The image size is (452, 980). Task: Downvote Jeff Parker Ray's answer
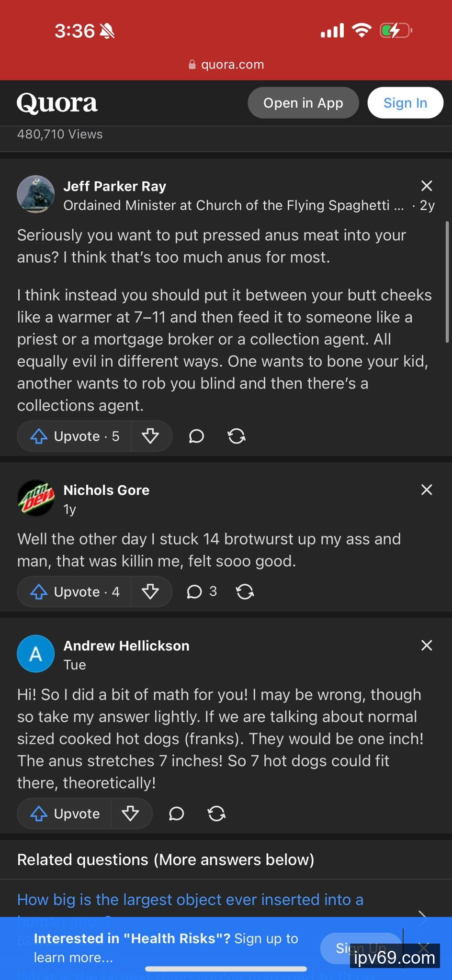click(x=150, y=436)
